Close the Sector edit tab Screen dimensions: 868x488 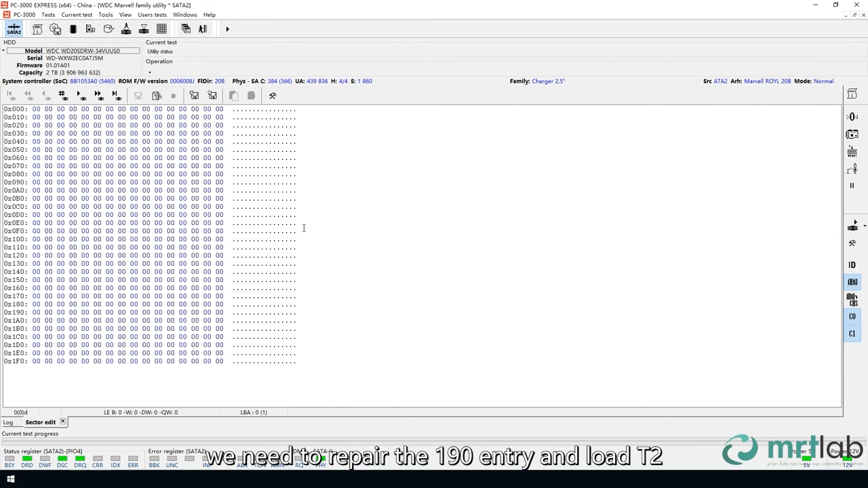pyautogui.click(x=62, y=422)
